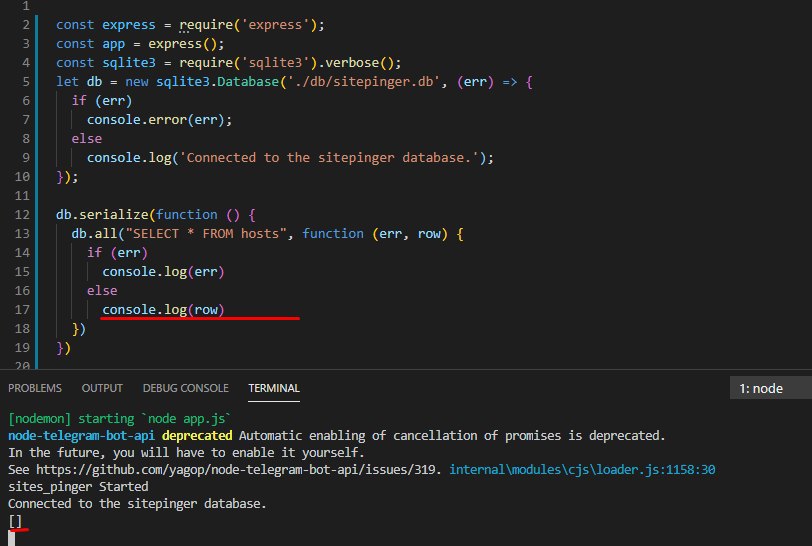
Task: Click 'db.serialize' on line 12
Action: (x=102, y=214)
